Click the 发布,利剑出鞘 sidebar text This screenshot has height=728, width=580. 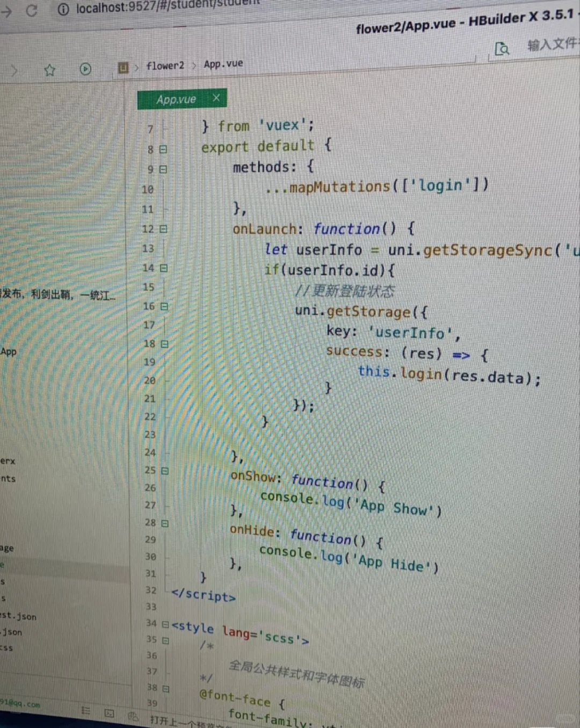(57, 294)
